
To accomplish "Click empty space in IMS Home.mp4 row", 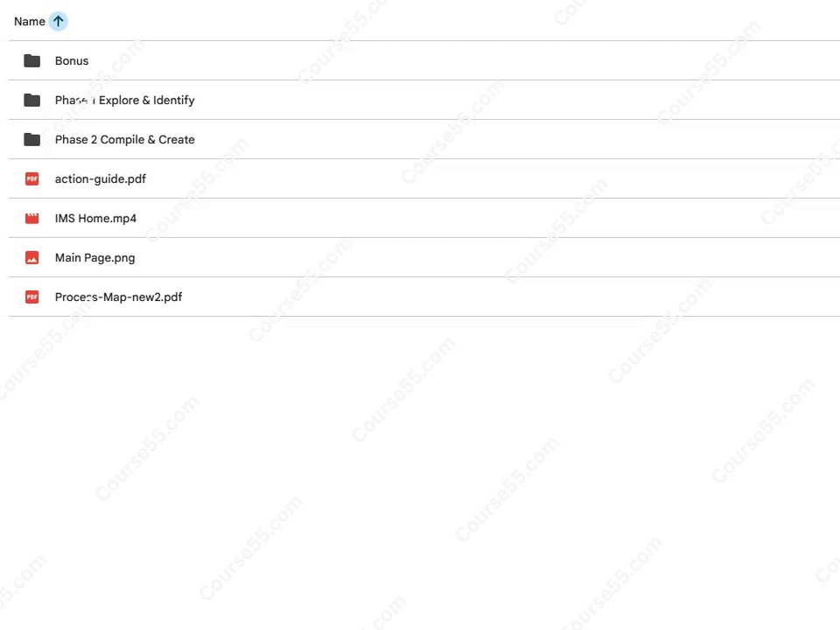I will pos(482,218).
